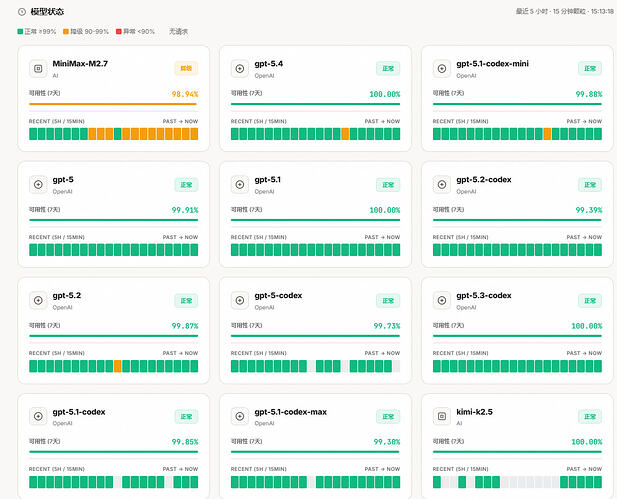Click the green availability bar of gpt-5.3-codex
The width and height of the screenshot is (617, 499).
click(x=517, y=336)
